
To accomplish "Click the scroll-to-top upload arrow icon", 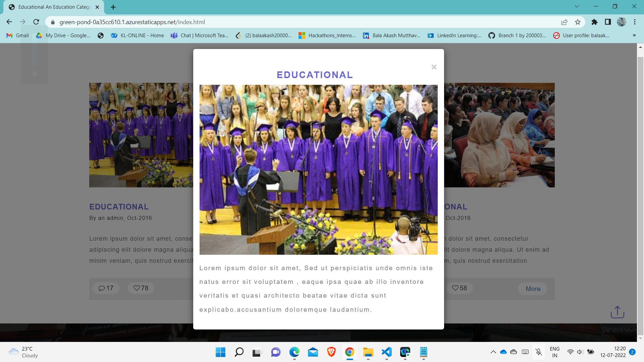I will click(617, 312).
